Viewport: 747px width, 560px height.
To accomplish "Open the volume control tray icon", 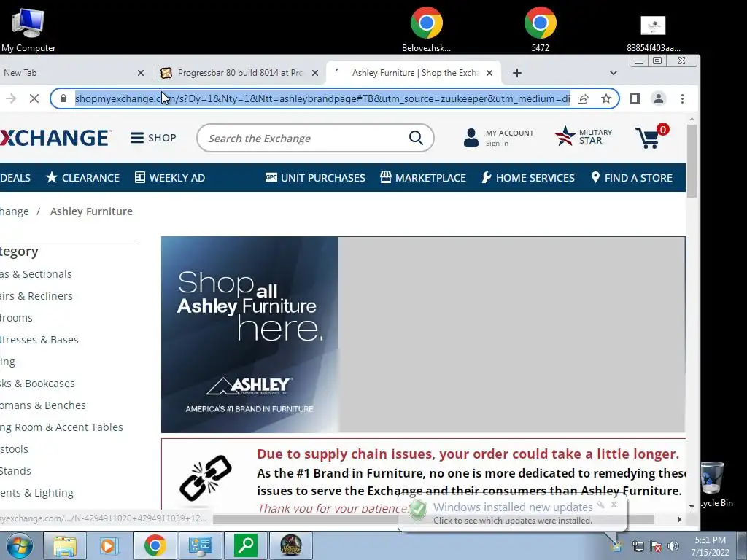I will pos(673,546).
